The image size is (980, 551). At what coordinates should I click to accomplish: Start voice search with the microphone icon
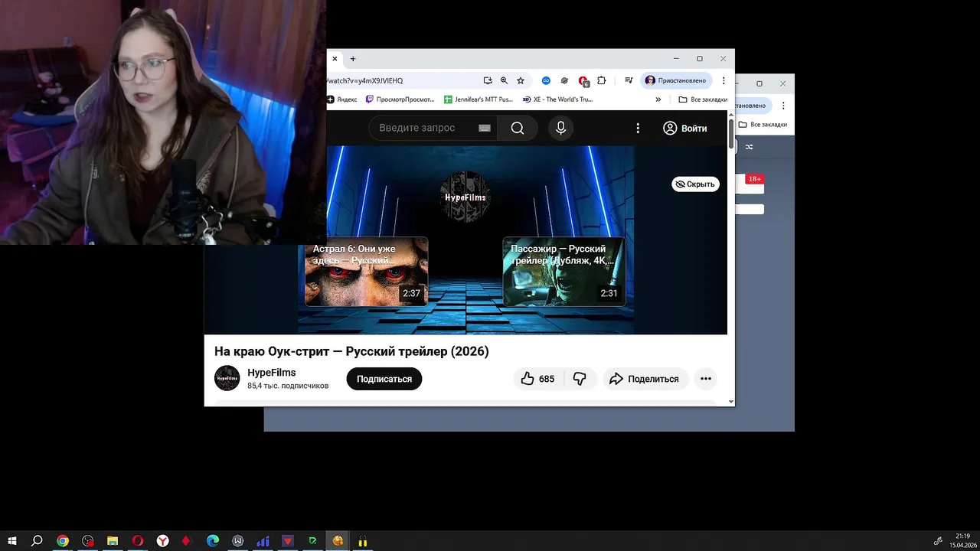point(560,128)
